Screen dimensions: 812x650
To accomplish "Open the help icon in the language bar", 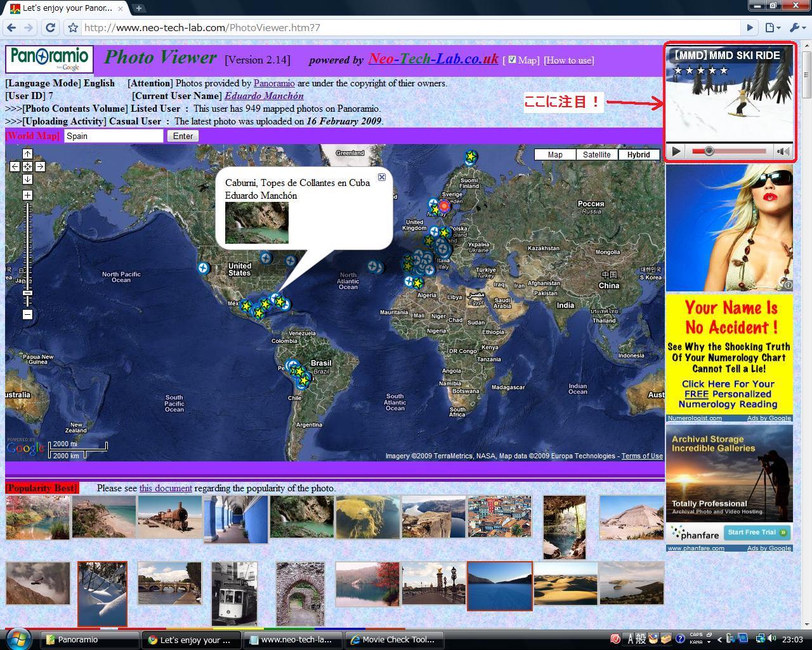I will tap(680, 639).
